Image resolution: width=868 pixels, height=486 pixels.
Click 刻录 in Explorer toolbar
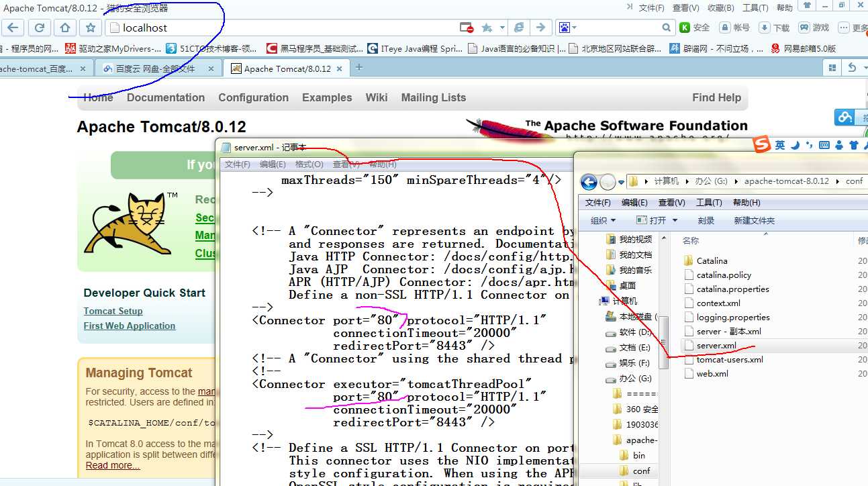(x=706, y=220)
